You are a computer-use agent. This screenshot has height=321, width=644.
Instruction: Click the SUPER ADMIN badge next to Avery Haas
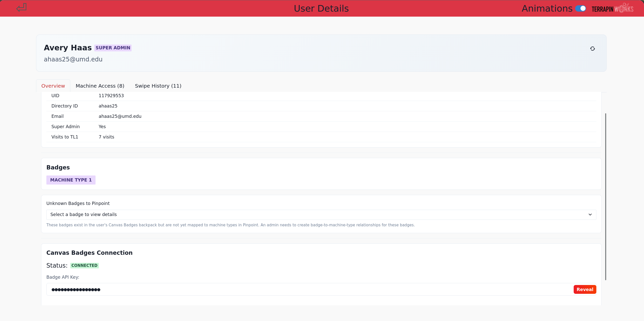(113, 48)
